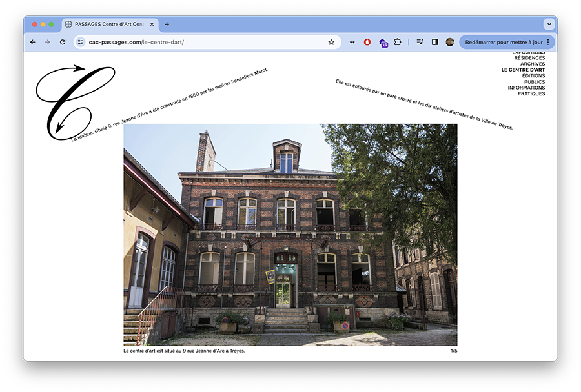The width and height of the screenshot is (581, 392).
Task: Open the tab search dropdown chevron
Action: point(549,24)
